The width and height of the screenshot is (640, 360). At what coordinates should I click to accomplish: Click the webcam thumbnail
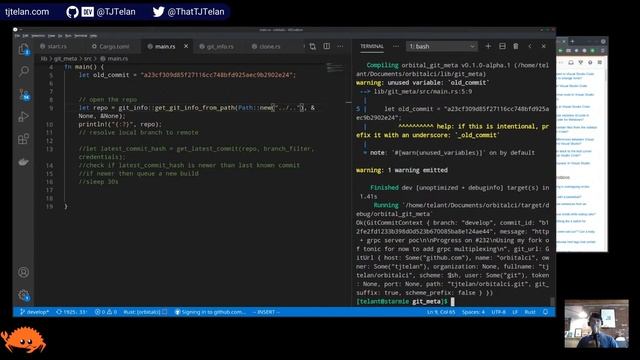coord(596,324)
